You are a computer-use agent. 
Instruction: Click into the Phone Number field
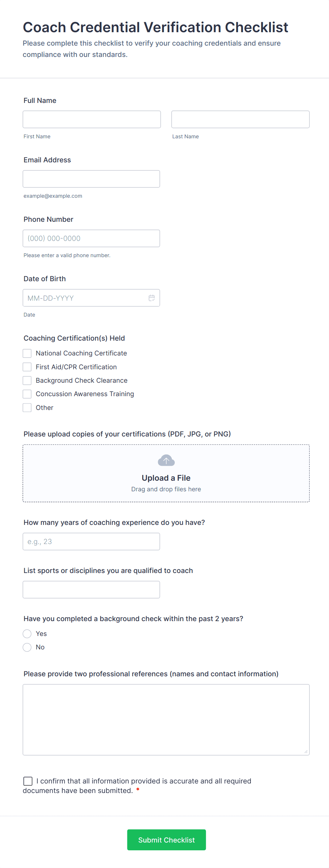(91, 238)
